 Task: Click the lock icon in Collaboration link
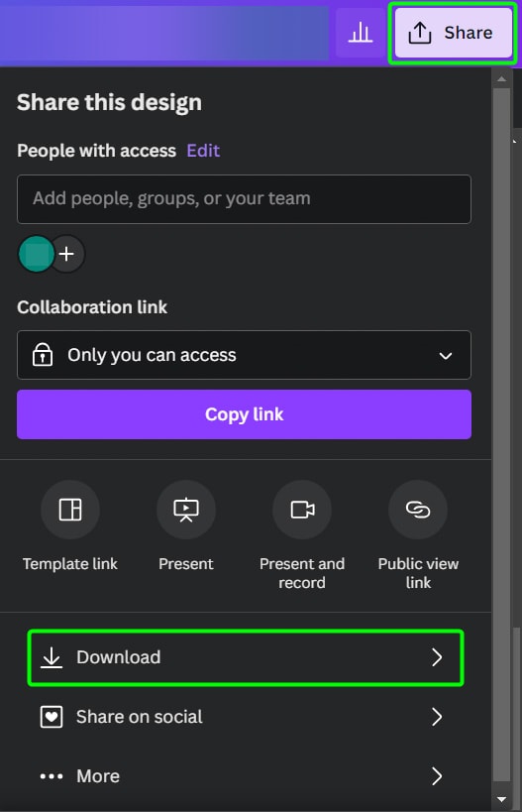(x=43, y=355)
